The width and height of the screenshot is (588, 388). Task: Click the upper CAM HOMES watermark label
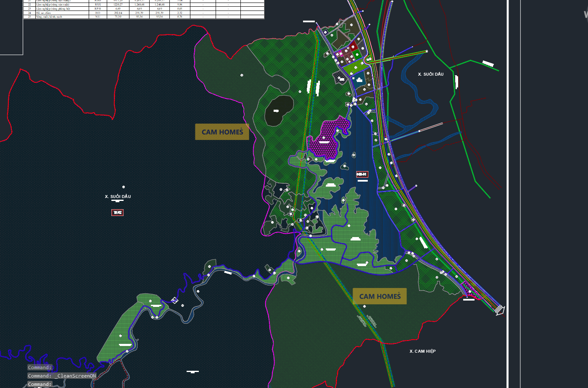pyautogui.click(x=222, y=132)
